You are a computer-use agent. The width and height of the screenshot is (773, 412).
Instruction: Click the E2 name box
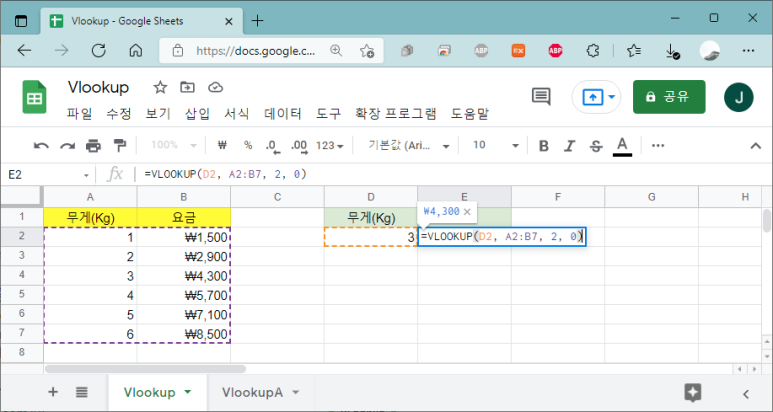click(42, 175)
